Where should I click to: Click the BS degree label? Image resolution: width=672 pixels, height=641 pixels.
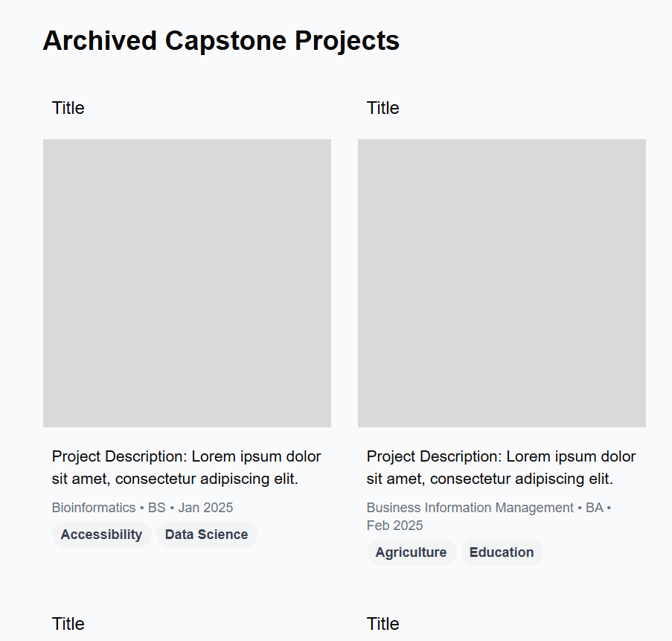[x=157, y=508]
